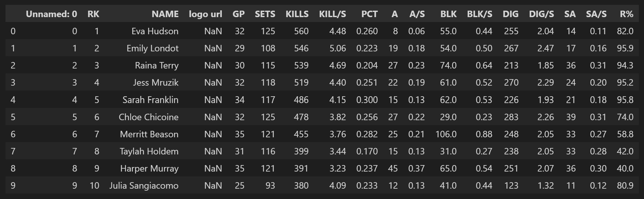Select the Merritt Beason name cell
Screen dimensions: 644x199
click(x=149, y=134)
